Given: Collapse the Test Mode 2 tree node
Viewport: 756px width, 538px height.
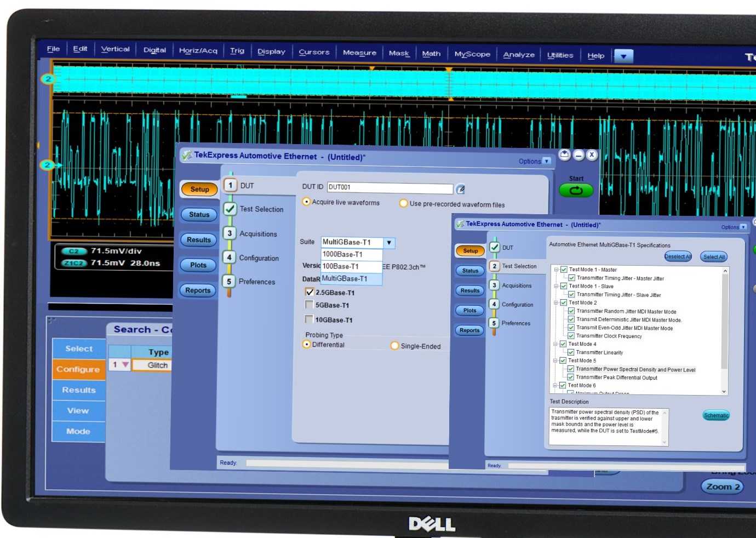Looking at the screenshot, I should coord(555,302).
